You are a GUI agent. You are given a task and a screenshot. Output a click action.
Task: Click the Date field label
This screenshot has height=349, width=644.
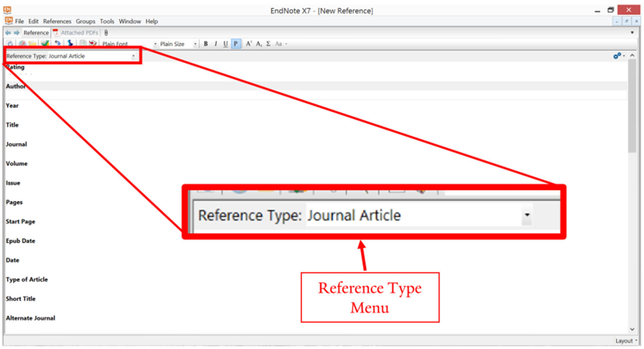13,260
